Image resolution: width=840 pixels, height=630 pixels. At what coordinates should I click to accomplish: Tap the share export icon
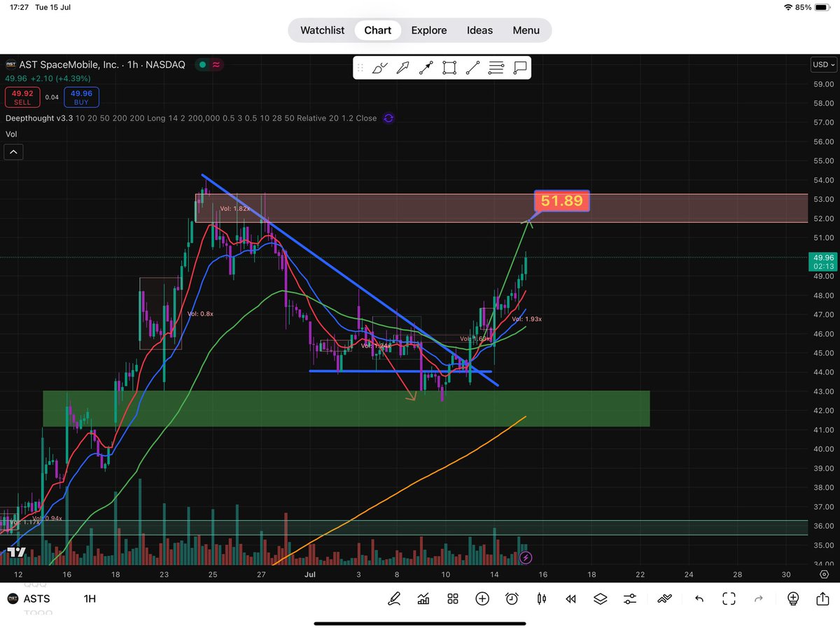tap(822, 599)
